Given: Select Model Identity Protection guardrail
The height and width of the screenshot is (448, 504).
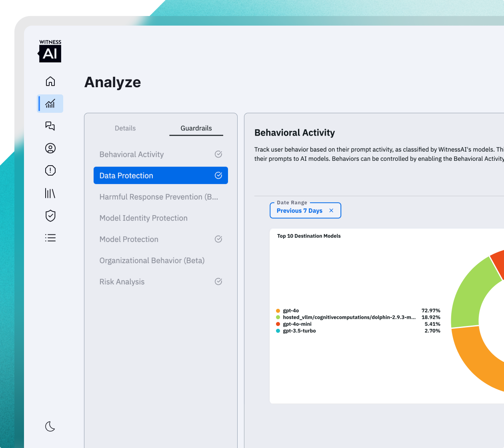Looking at the screenshot, I should [161, 218].
